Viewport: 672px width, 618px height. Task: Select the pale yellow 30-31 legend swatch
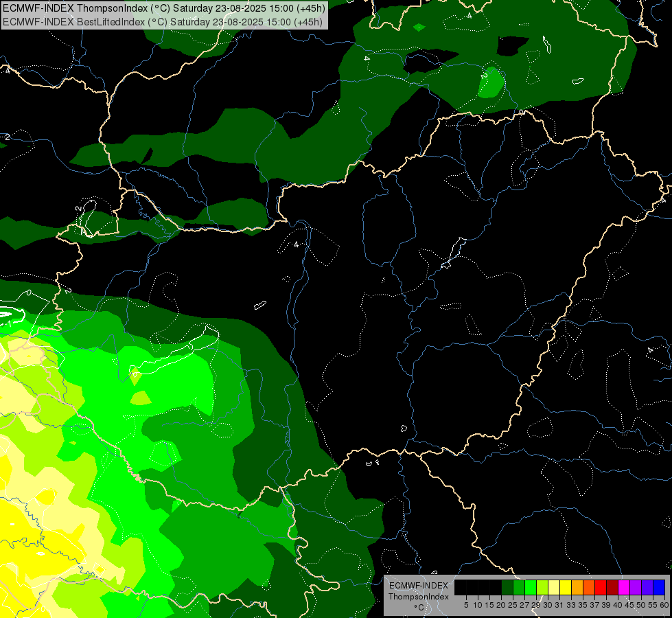[554, 587]
